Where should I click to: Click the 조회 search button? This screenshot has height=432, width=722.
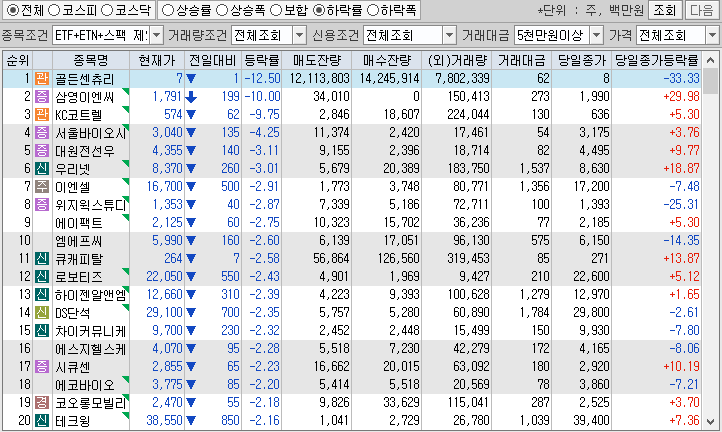tap(664, 10)
